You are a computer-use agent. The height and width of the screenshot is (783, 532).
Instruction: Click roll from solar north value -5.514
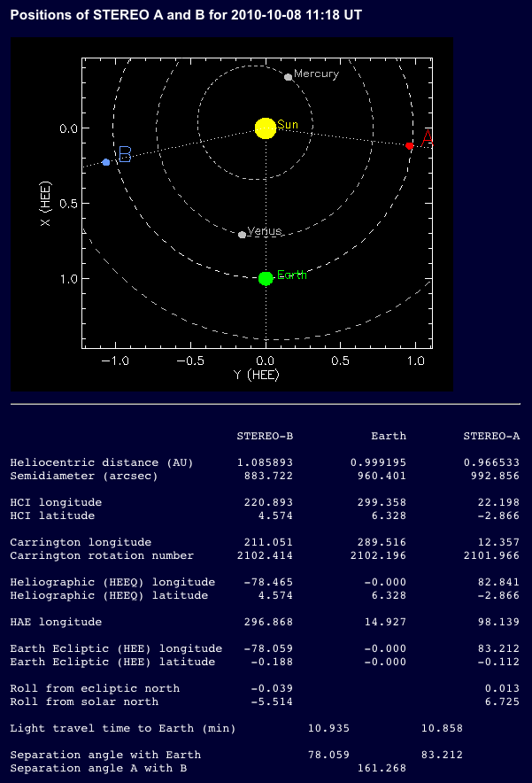coord(272,702)
